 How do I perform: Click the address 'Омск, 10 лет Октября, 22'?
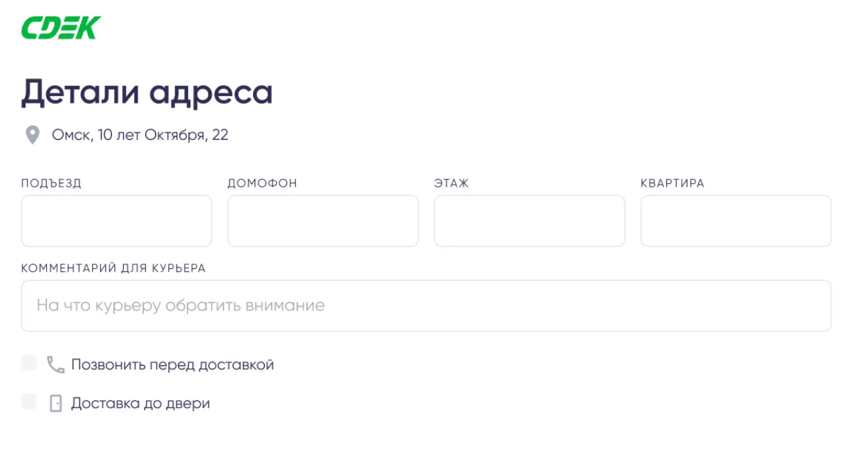pyautogui.click(x=140, y=135)
